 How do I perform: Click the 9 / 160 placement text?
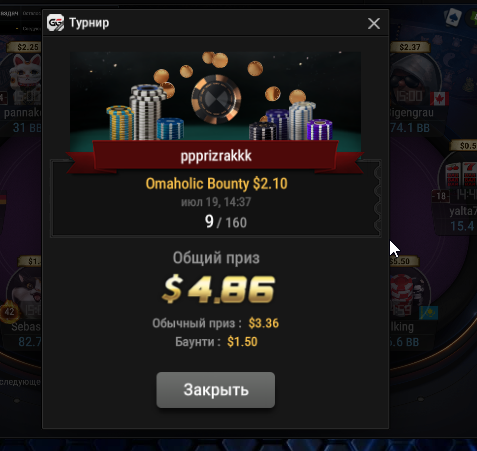tap(226, 222)
